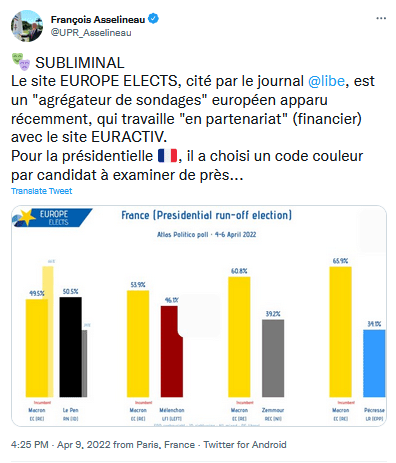The image size is (396, 463).
Task: Click the Europe Elects logo in chart
Action: pos(52,218)
